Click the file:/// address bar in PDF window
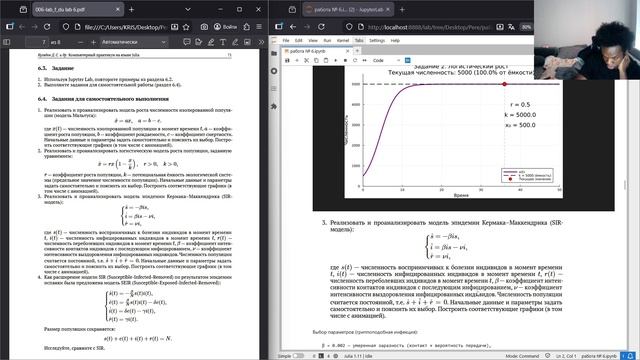The width and height of the screenshot is (640, 360). (124, 27)
